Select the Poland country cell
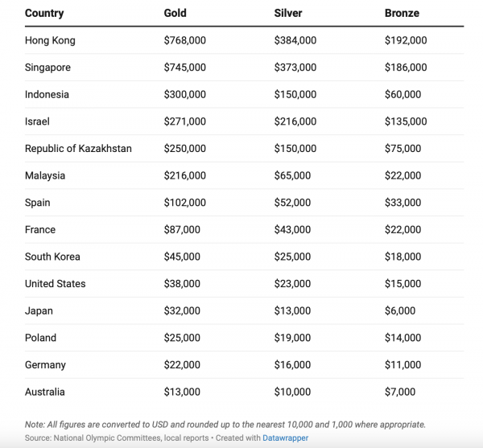 pos(40,338)
